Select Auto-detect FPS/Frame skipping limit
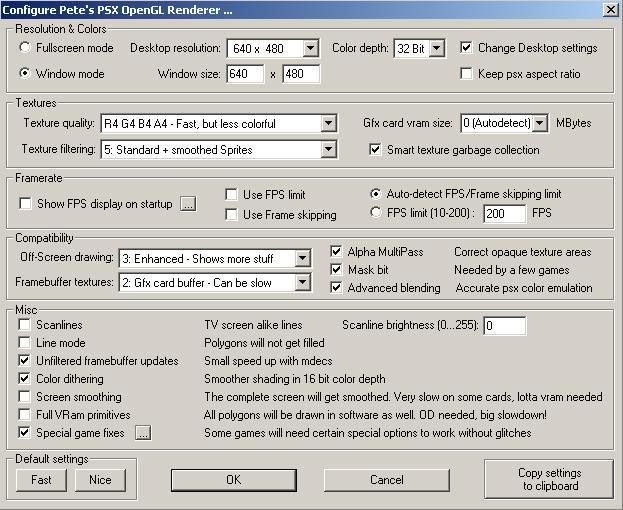The height and width of the screenshot is (510, 623). coord(375,193)
